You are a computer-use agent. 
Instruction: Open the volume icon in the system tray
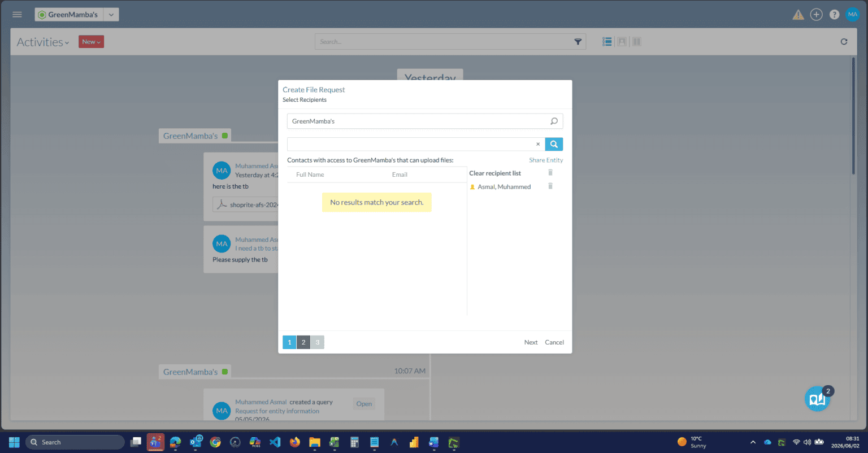(x=807, y=442)
